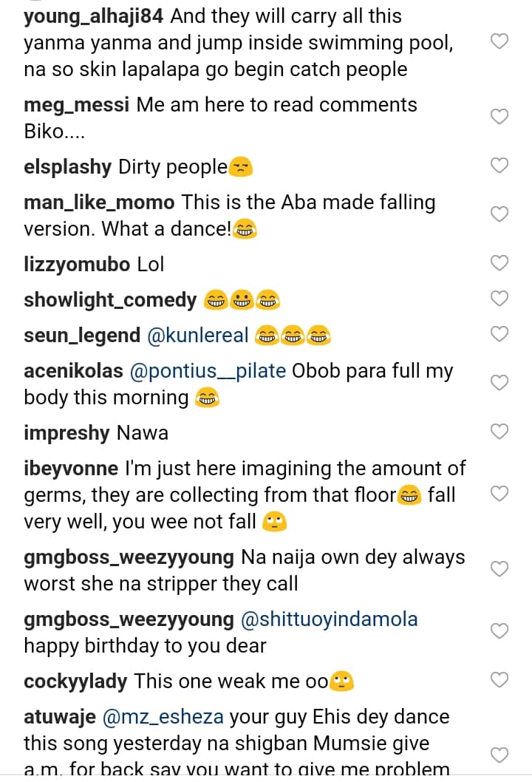Like gmgboss_weezyyoung's happy birthday comment
532x782 pixels.
[500, 631]
